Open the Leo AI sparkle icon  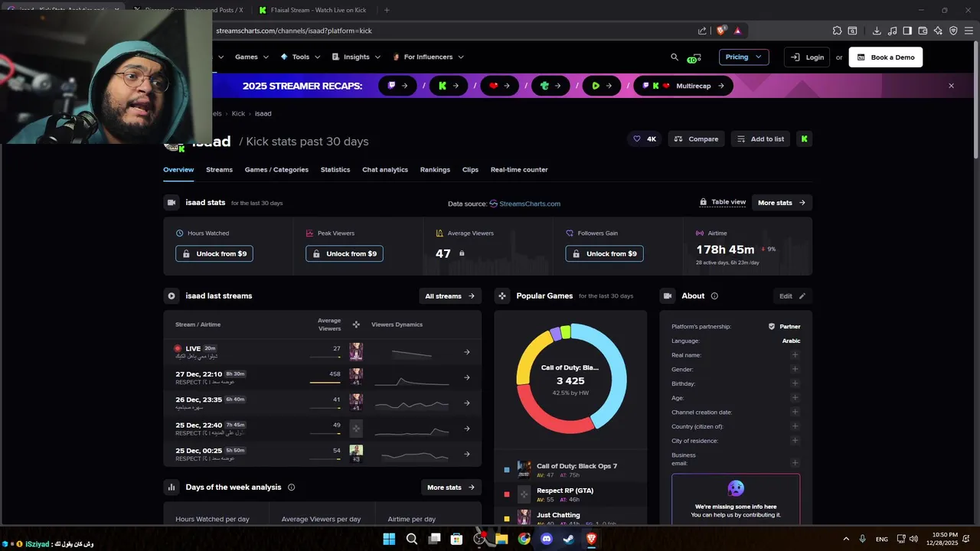pos(938,31)
